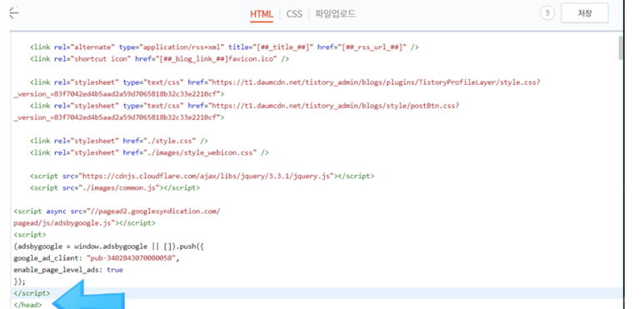Open the help question mark icon

[547, 13]
